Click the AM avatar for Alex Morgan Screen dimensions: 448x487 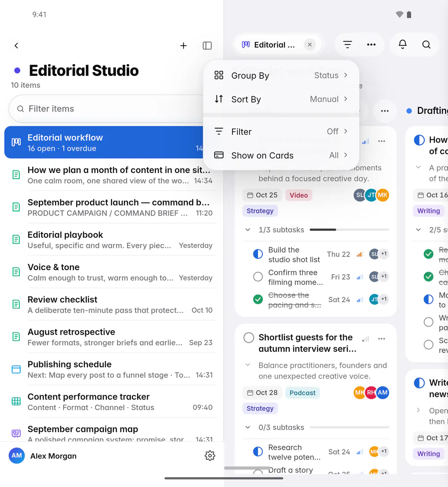17,456
